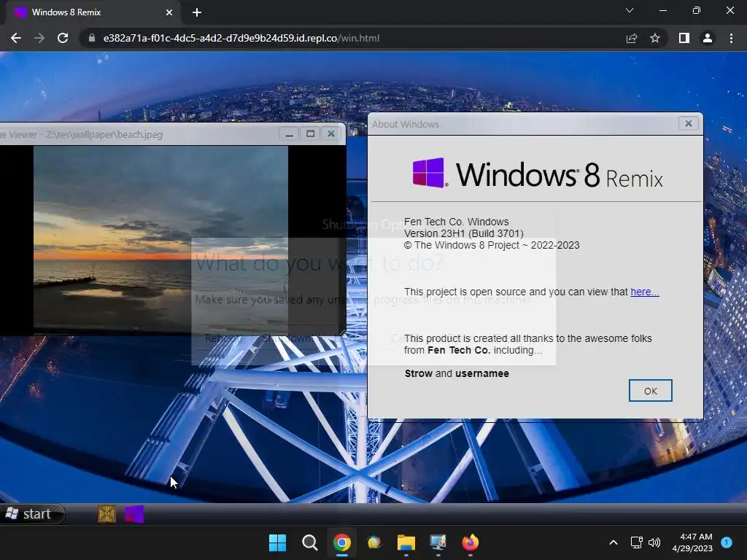Click the purple Windows logo taskbar icon
Image resolution: width=747 pixels, height=560 pixels.
134,514
